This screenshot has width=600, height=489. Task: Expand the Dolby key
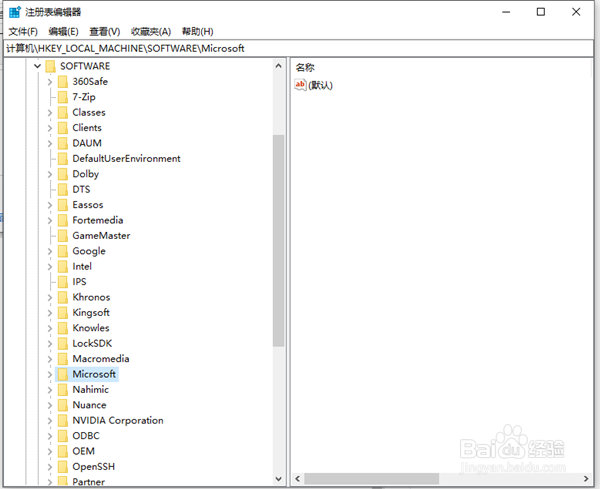click(x=50, y=174)
